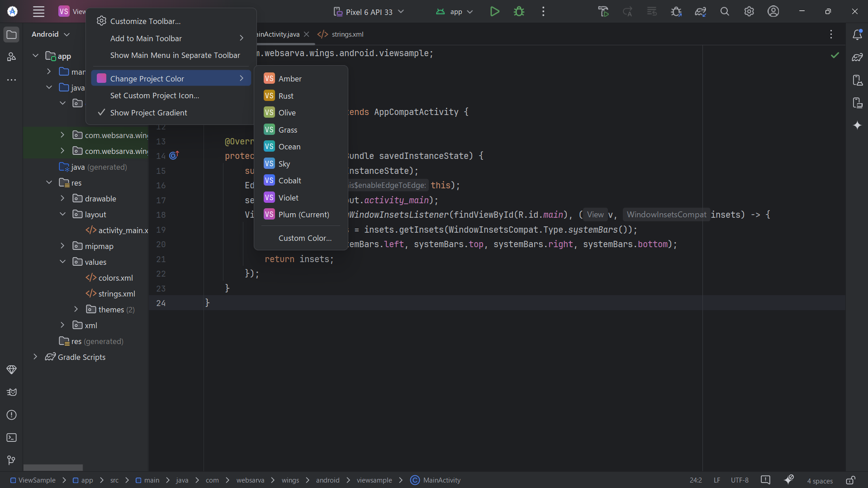Open the Pixel 6 API 33 device dropdown
The width and height of the screenshot is (868, 488).
(x=368, y=11)
